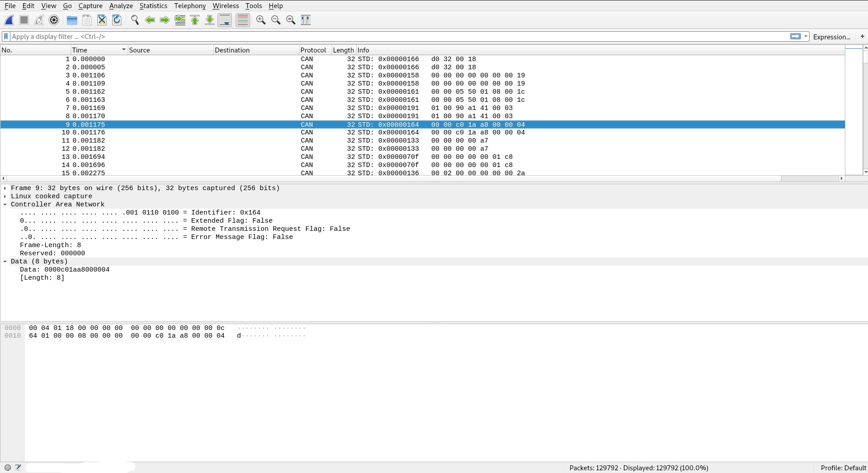The height and width of the screenshot is (473, 868).
Task: Toggle packet list colorization
Action: 242,20
